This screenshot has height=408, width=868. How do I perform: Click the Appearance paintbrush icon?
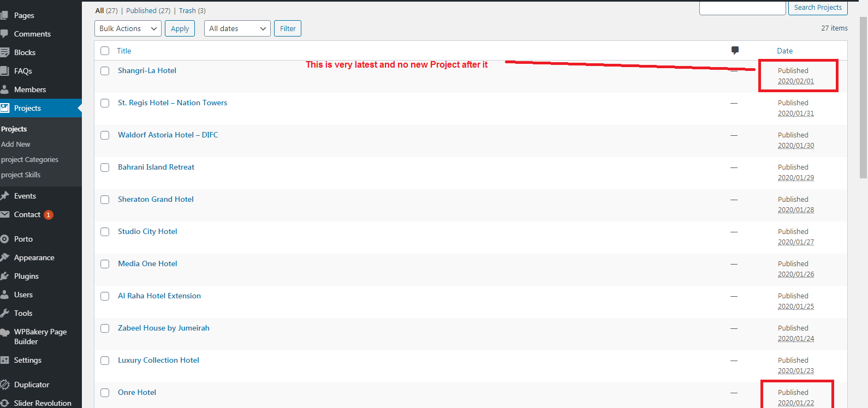click(5, 257)
